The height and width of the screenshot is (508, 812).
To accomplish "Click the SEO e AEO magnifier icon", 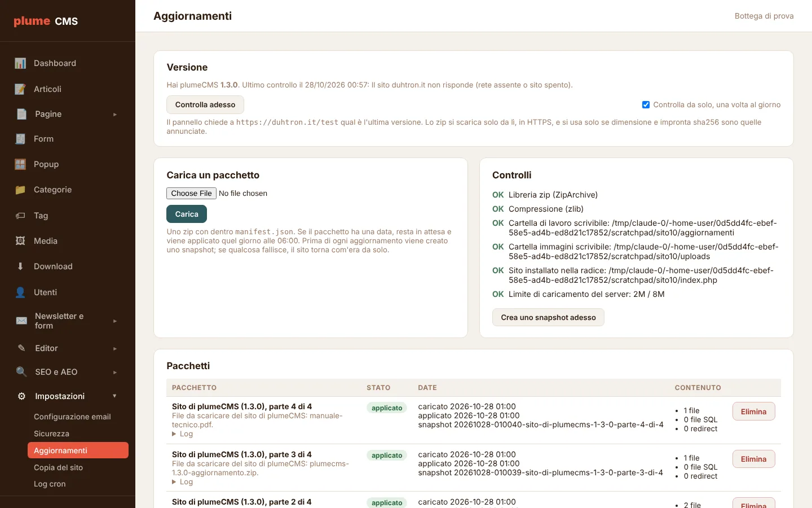I will (x=21, y=372).
